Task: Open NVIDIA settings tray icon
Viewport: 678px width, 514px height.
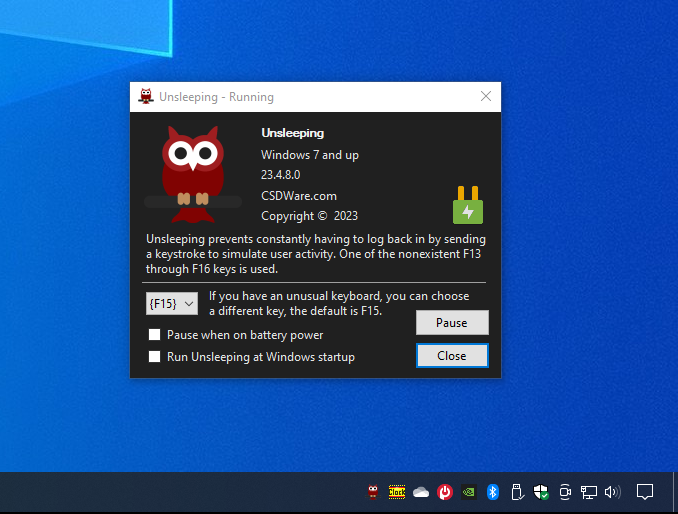Action: tap(469, 492)
